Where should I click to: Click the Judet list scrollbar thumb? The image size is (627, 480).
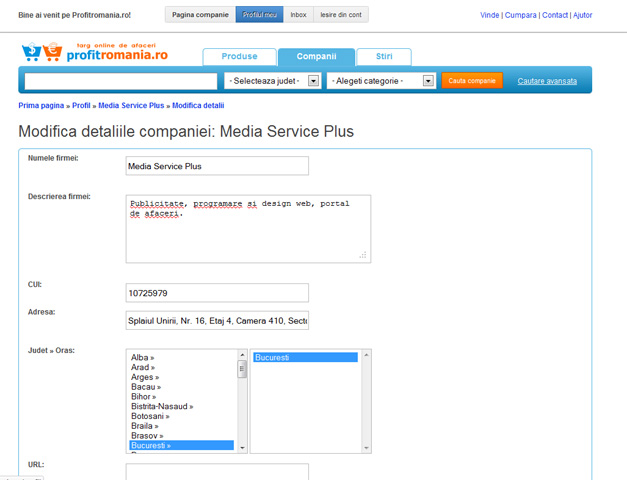[242, 369]
